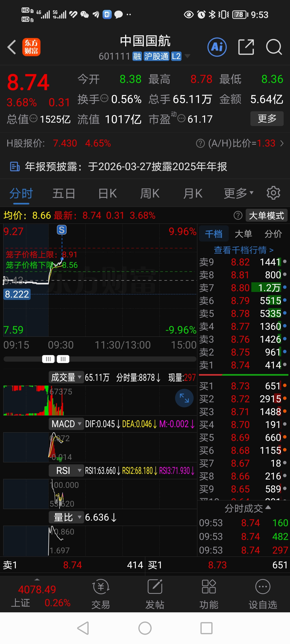Switch to 日K chart tab
Screen dimensions: 290x644
107,193
